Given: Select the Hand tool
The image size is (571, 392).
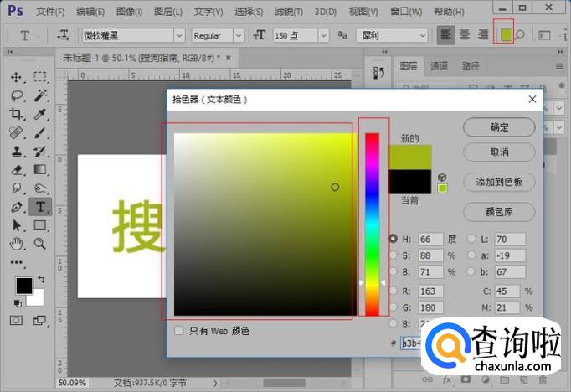Looking at the screenshot, I should coord(17,244).
